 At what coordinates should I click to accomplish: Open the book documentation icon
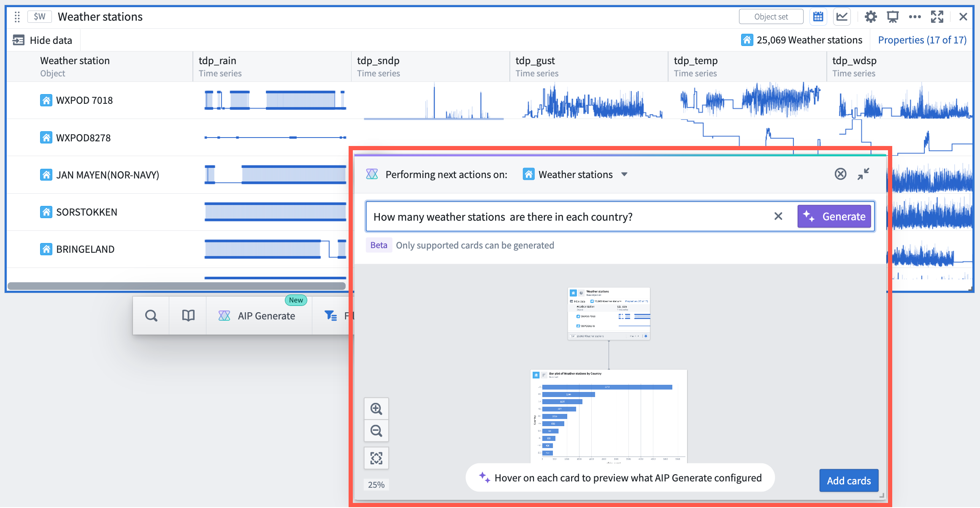click(188, 316)
